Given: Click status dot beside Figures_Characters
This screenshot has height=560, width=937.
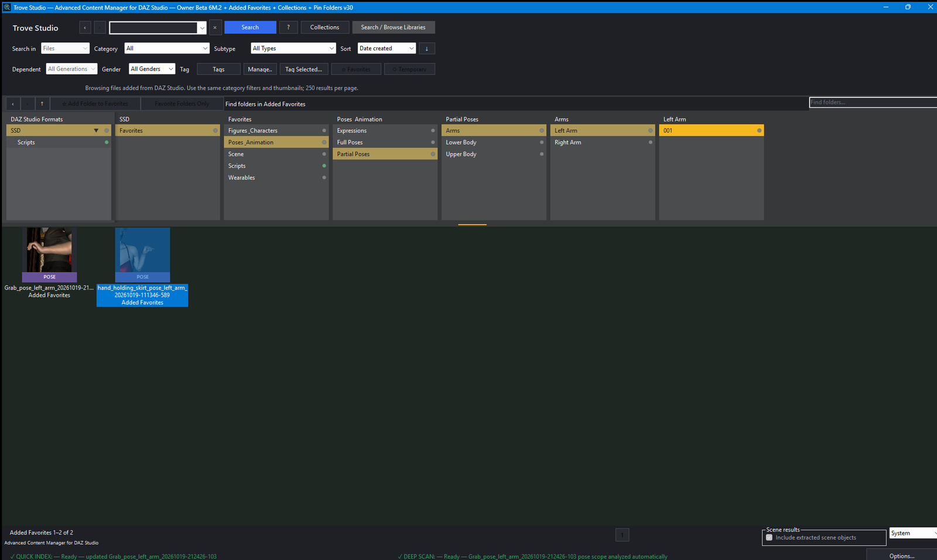Looking at the screenshot, I should pos(324,130).
